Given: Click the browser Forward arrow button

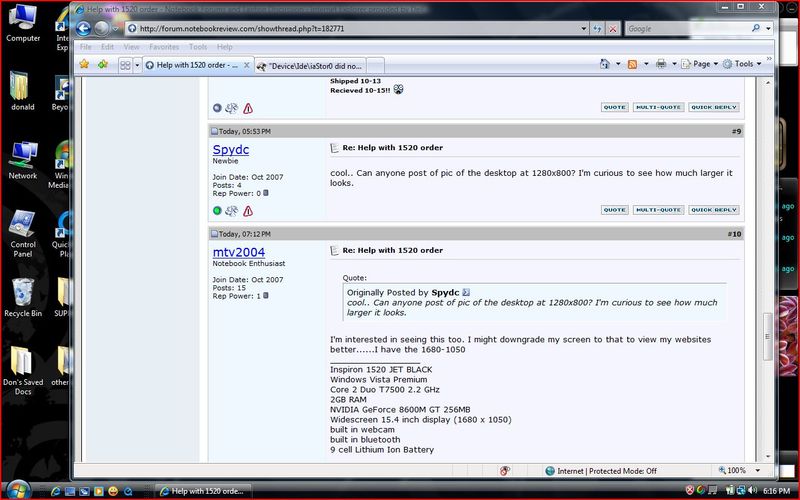Looking at the screenshot, I should (x=101, y=29).
